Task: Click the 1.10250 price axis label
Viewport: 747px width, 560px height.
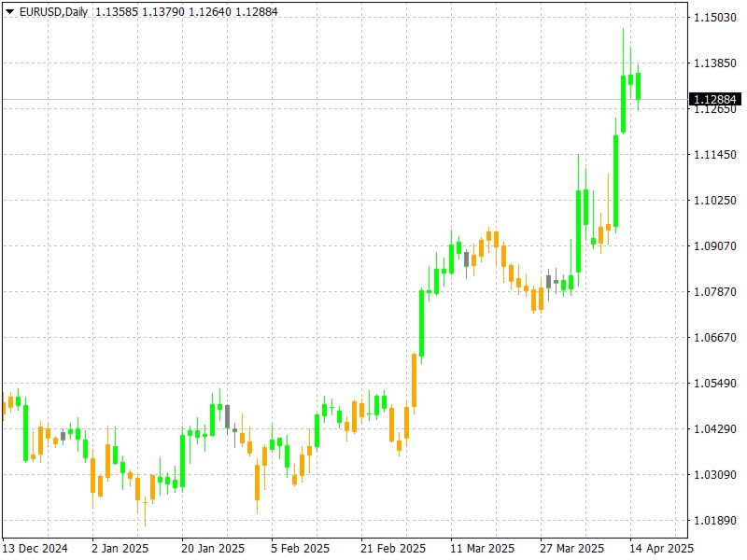Action: pos(715,201)
